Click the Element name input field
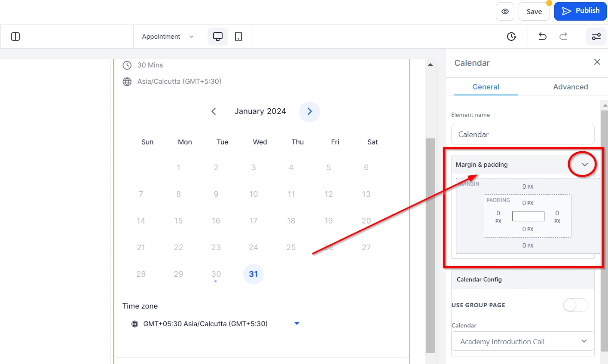The image size is (608, 364). click(x=522, y=135)
